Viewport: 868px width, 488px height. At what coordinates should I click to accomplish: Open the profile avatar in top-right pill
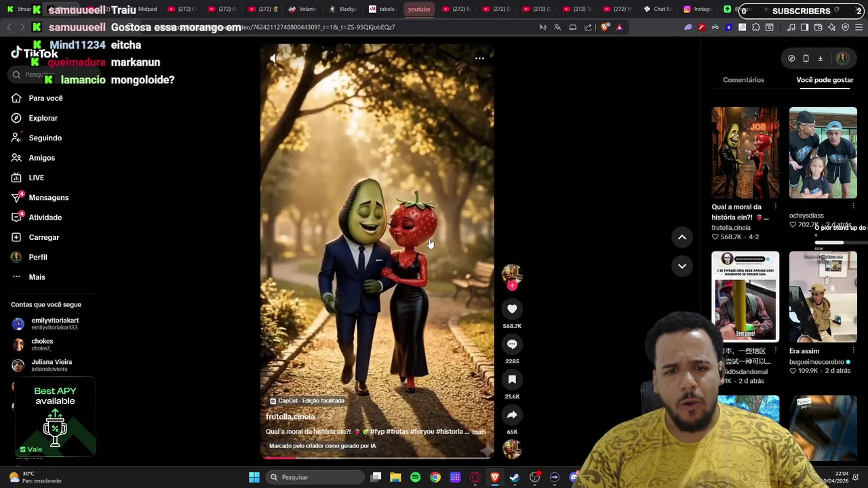pos(843,58)
